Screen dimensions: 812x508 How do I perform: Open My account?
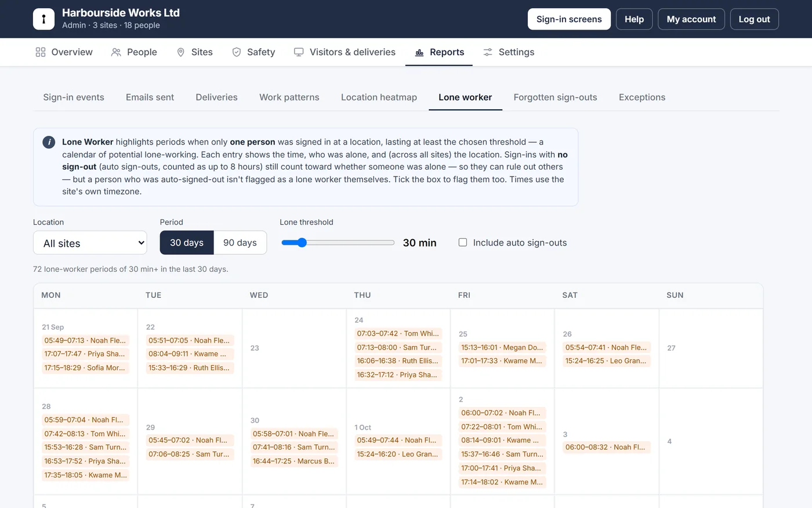pos(691,19)
